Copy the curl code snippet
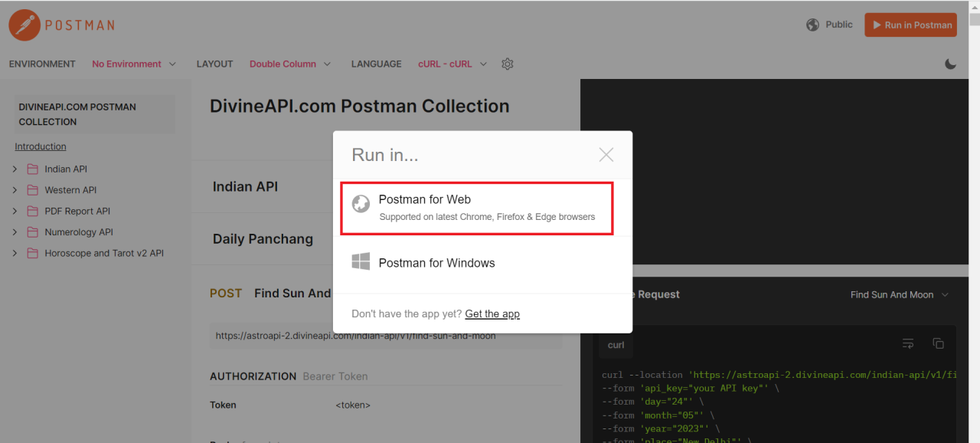Image resolution: width=980 pixels, height=443 pixels. click(x=938, y=343)
